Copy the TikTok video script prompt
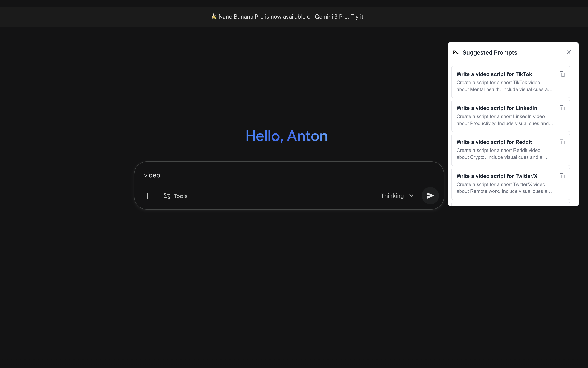Screen dimensions: 588x368 tap(562, 74)
